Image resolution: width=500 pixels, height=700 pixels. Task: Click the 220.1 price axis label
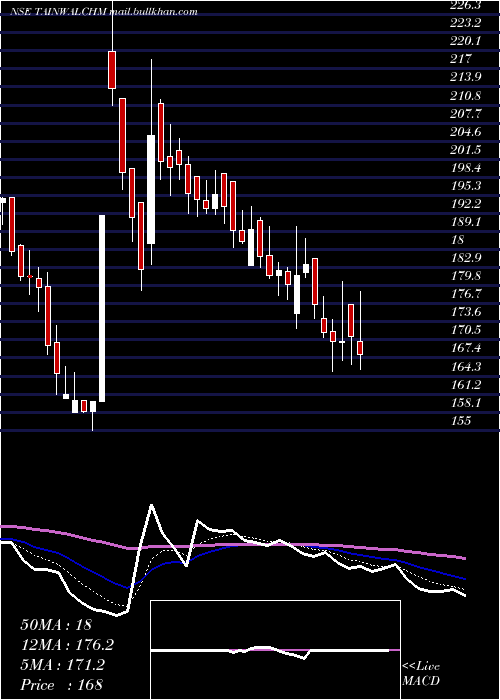[x=465, y=41]
